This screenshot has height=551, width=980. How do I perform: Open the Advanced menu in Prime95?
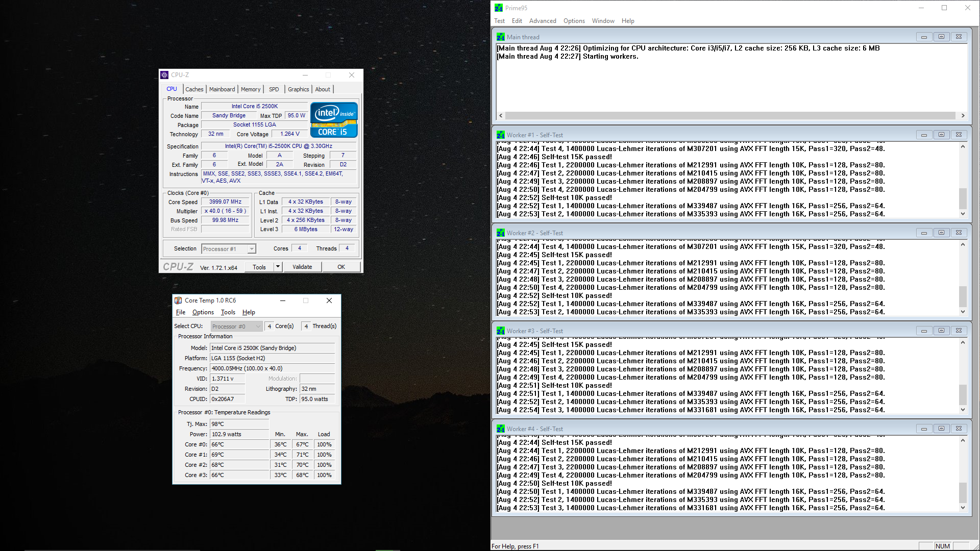[x=542, y=21]
